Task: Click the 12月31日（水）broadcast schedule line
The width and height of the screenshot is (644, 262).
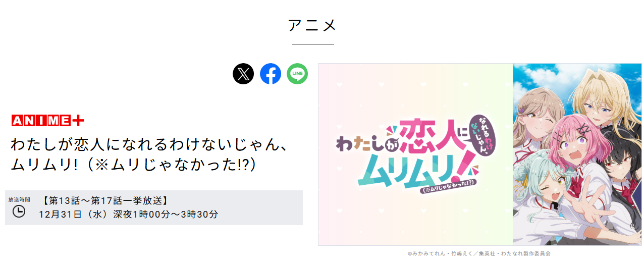Action: [129, 214]
